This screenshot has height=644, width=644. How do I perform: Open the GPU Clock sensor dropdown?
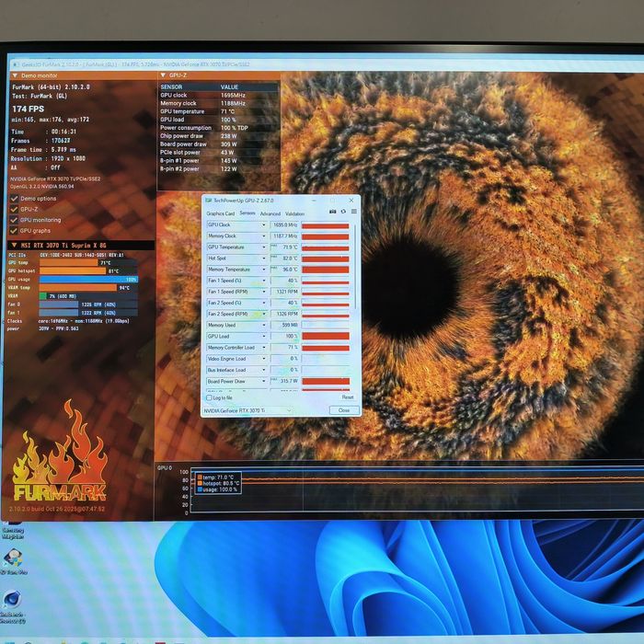pos(264,225)
